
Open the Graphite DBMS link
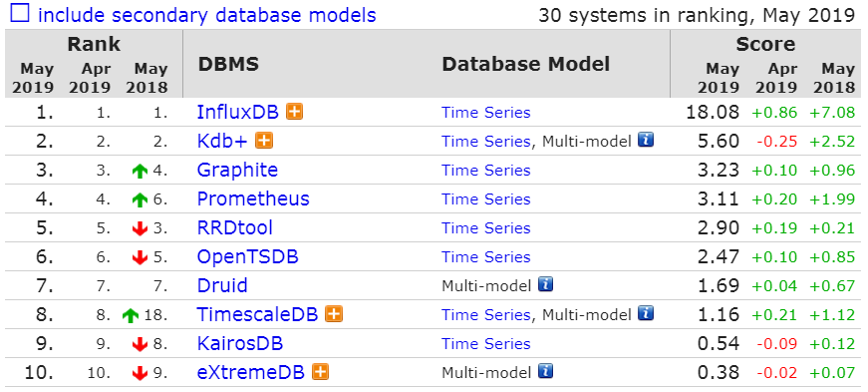[x=237, y=170]
